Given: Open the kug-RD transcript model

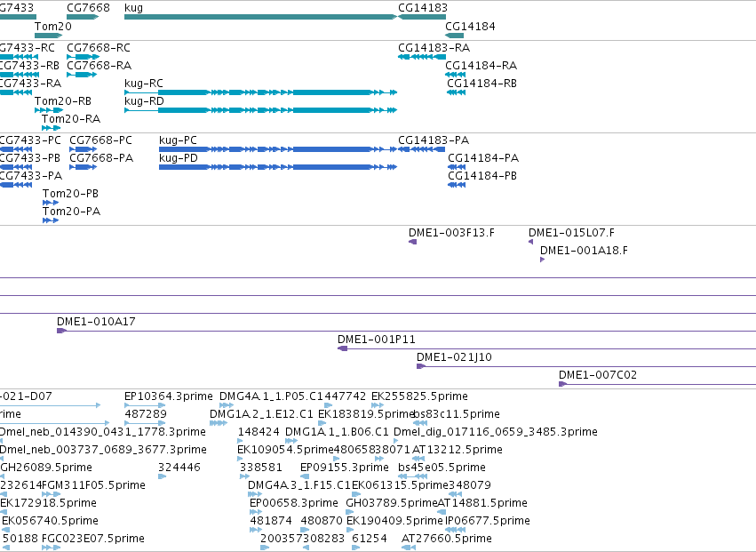Looking at the screenshot, I should click(260, 110).
